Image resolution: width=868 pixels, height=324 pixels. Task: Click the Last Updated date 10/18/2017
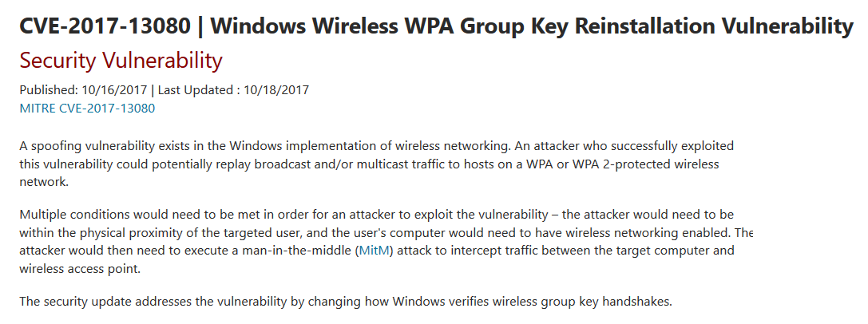click(x=276, y=89)
